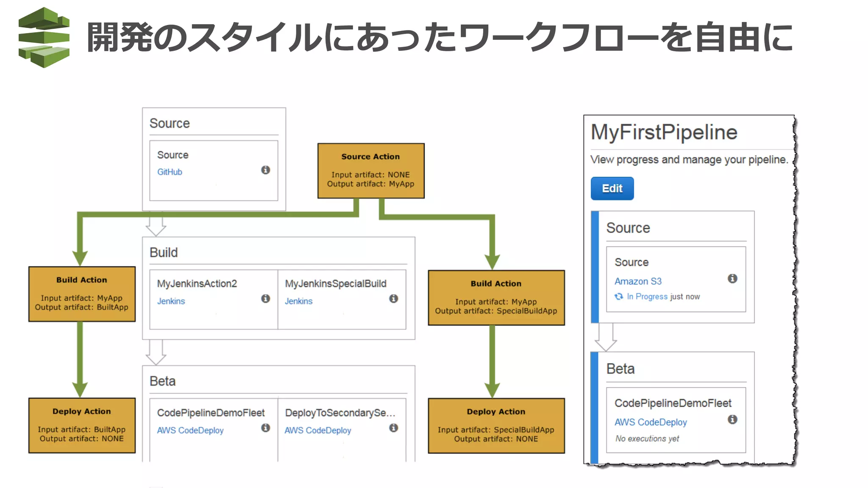The height and width of the screenshot is (488, 868).
Task: Click info icon for MyJenkinsSpecialBuild
Action: [x=393, y=299]
